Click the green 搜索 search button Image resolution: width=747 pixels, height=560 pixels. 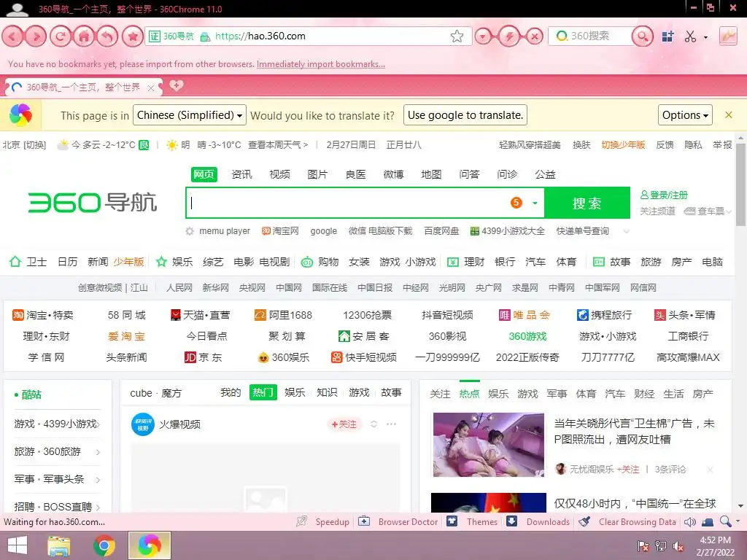click(x=587, y=203)
